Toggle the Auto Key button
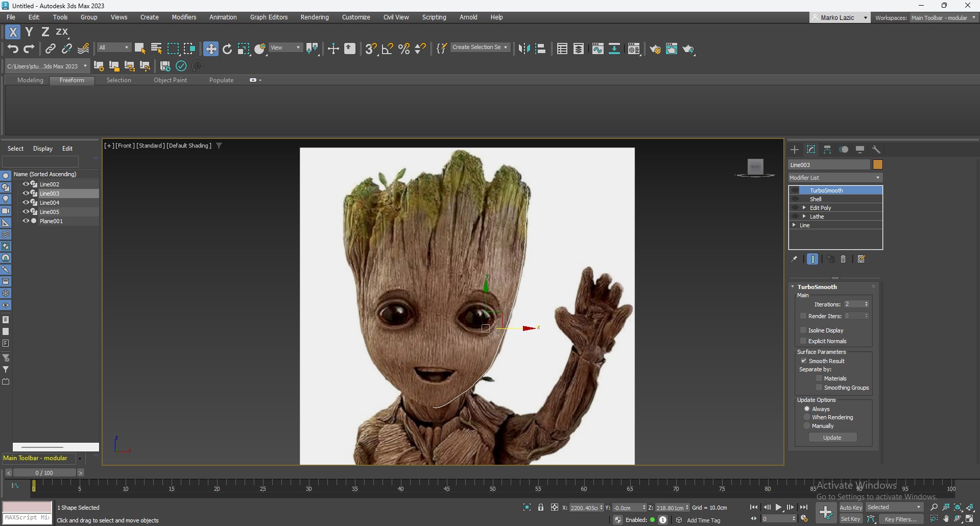This screenshot has height=526, width=980. click(850, 507)
